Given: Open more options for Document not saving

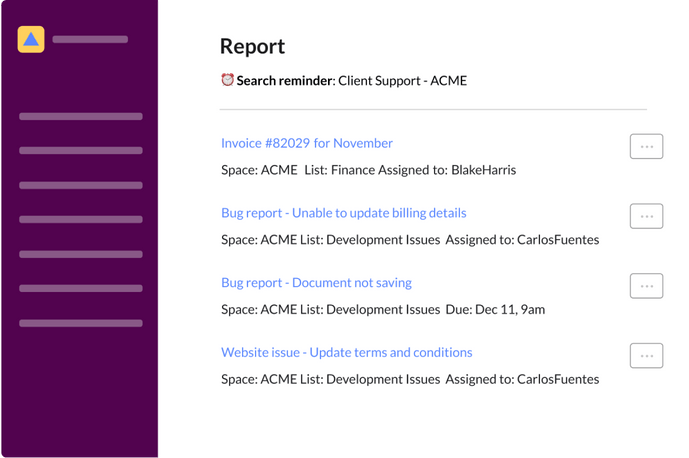Looking at the screenshot, I should [646, 286].
